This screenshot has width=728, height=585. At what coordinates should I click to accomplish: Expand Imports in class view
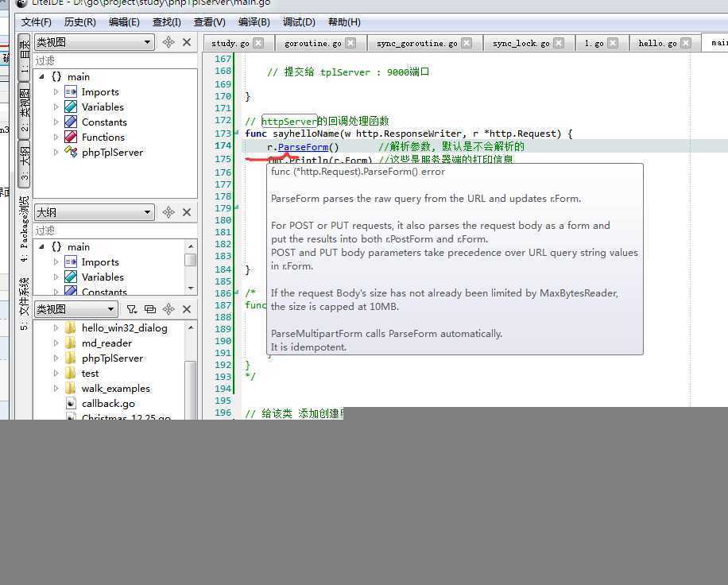[56, 92]
